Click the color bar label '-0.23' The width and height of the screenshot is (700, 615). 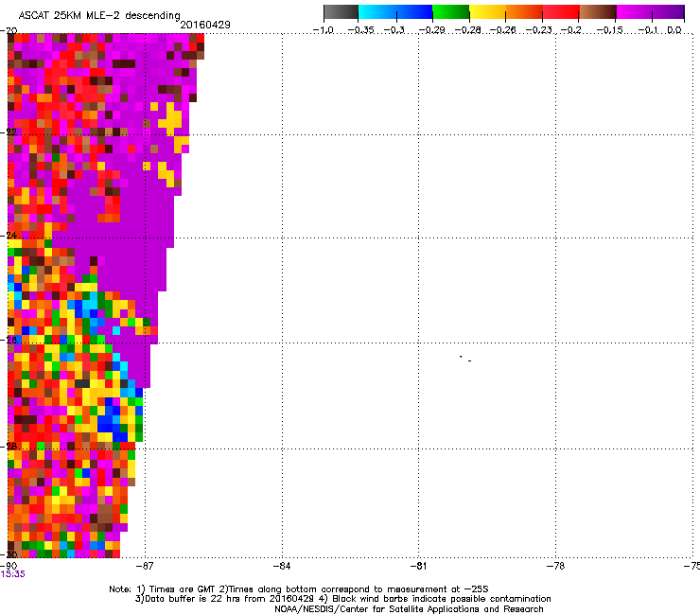pyautogui.click(x=539, y=30)
